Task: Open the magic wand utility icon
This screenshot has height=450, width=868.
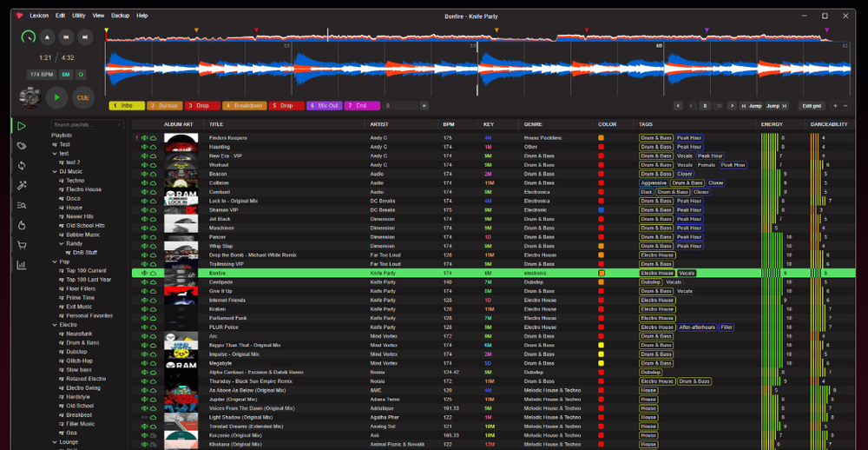Action: click(x=22, y=186)
